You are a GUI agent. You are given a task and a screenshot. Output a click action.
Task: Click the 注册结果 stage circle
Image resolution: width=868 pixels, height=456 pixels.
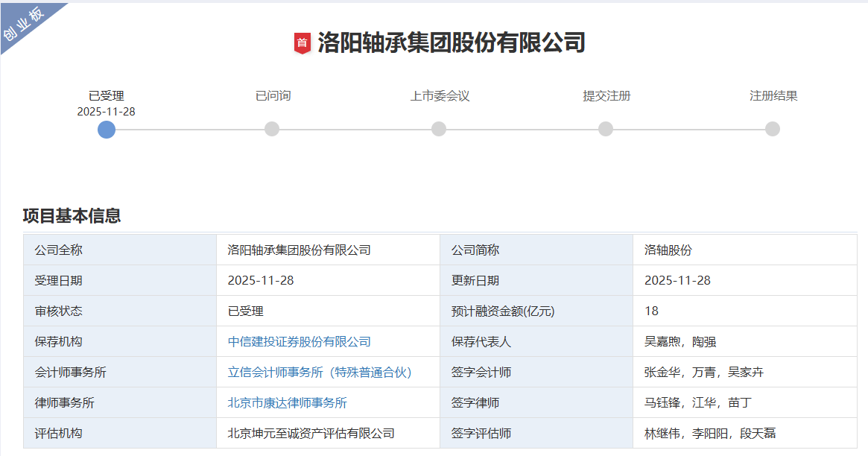coord(771,130)
